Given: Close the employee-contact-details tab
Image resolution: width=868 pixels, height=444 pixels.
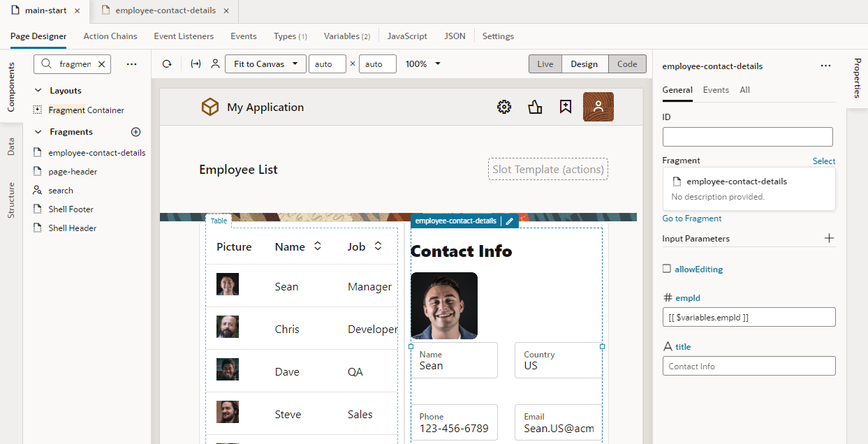Looking at the screenshot, I should (x=226, y=11).
